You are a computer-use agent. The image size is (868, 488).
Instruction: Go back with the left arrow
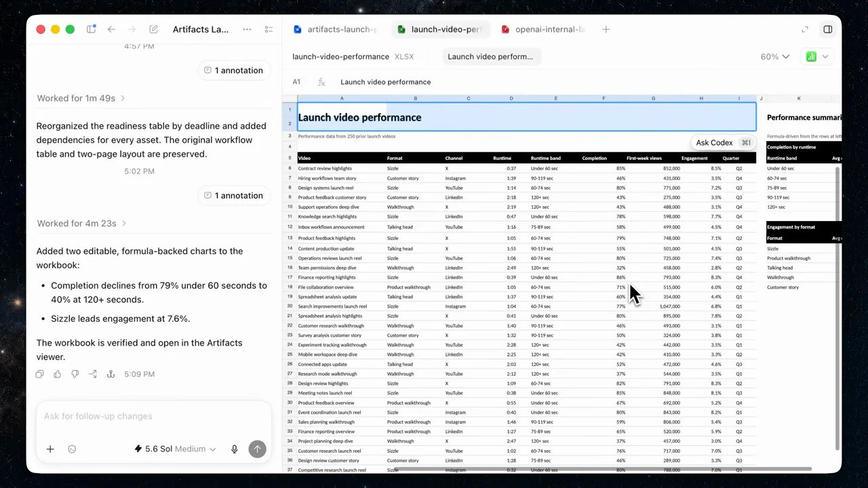pyautogui.click(x=111, y=29)
